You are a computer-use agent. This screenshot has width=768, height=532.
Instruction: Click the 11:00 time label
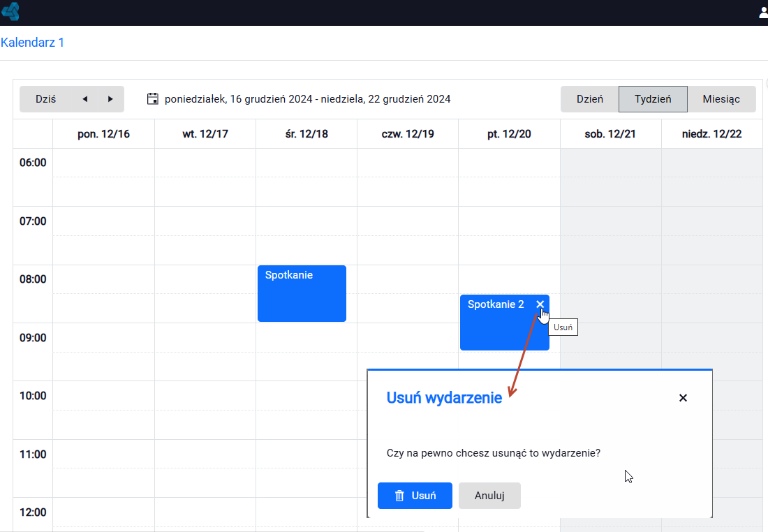click(33, 455)
